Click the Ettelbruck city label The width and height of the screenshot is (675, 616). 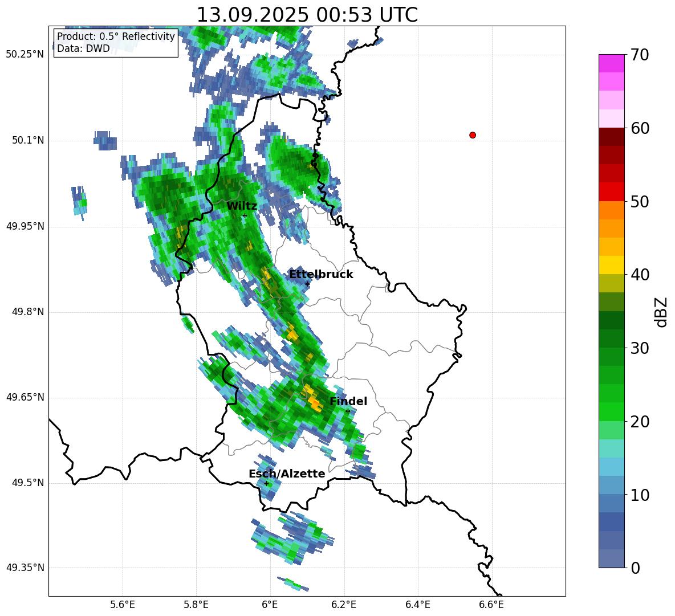321,275
